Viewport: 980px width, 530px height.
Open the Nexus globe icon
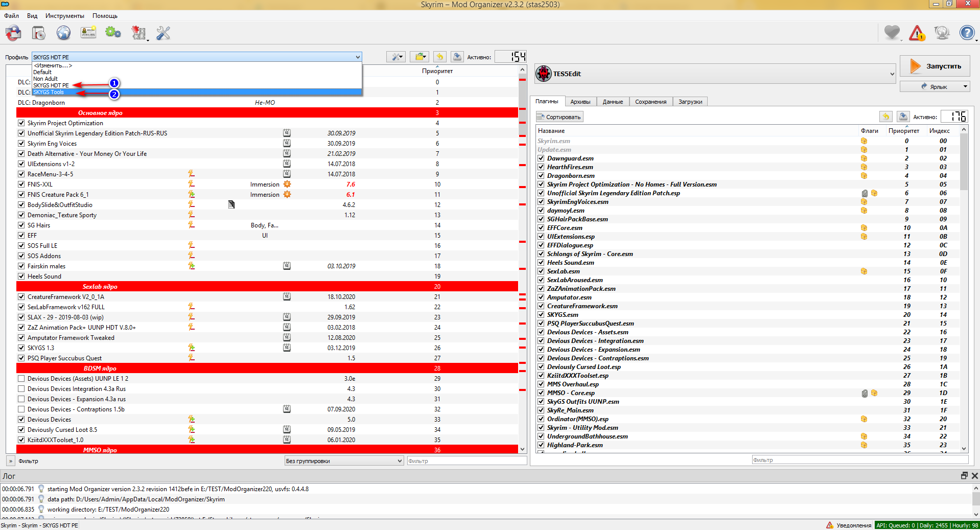tap(63, 33)
